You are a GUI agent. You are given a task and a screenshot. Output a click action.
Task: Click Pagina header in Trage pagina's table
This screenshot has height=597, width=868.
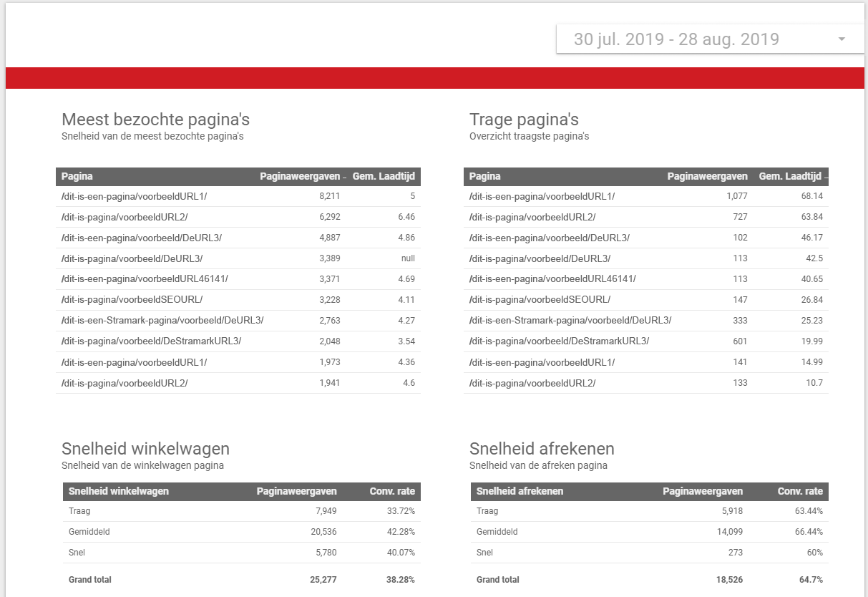tap(485, 176)
